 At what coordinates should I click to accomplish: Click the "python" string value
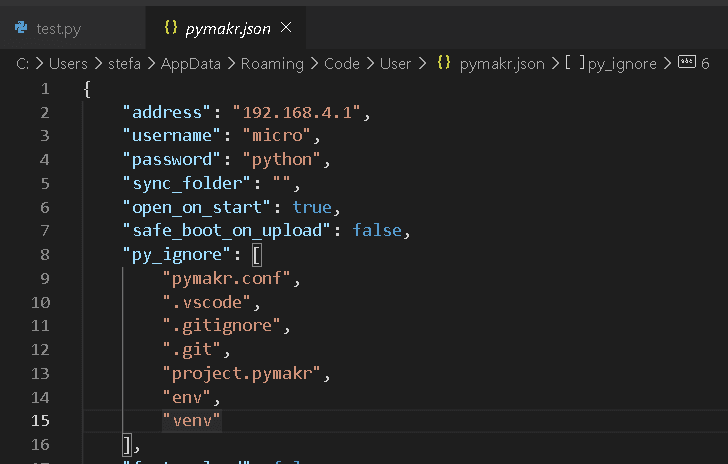(282, 159)
